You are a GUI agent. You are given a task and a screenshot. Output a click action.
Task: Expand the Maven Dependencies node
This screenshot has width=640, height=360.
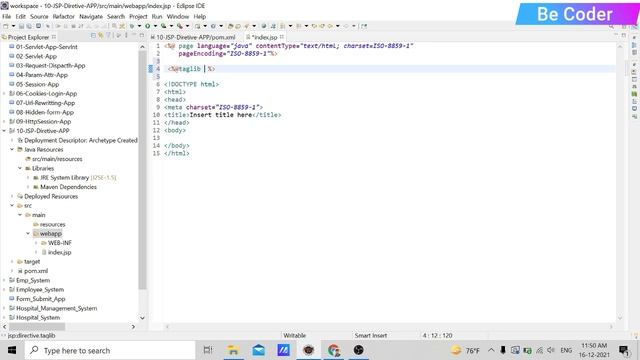28,187
